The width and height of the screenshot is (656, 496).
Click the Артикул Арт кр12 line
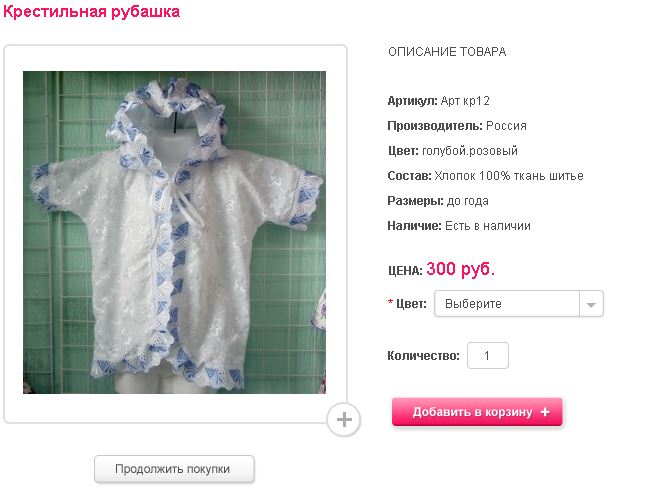point(438,101)
